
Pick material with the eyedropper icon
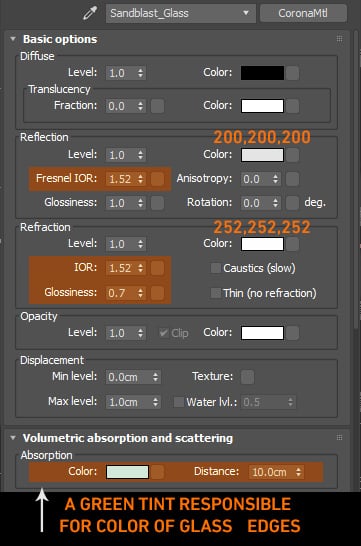click(x=90, y=13)
